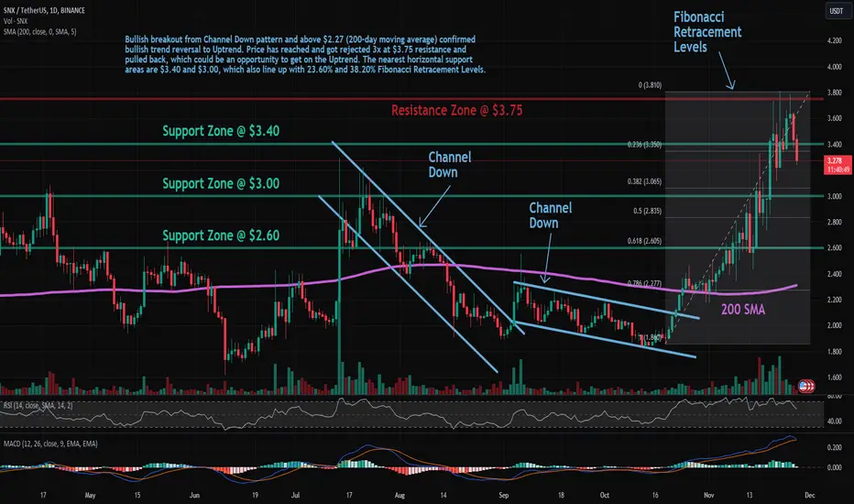This screenshot has width=854, height=504.
Task: Select the Resistance Zone @ $3.75 text
Action: pos(456,111)
